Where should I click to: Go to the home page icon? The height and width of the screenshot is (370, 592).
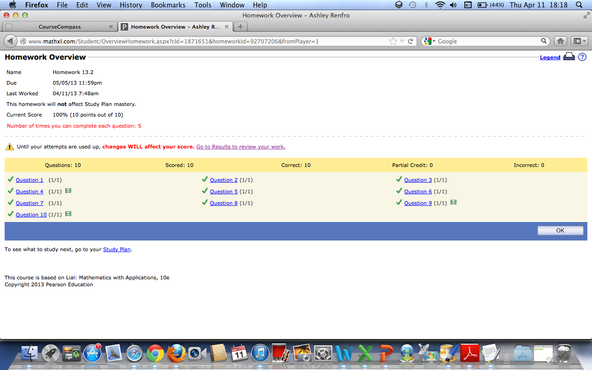point(560,41)
